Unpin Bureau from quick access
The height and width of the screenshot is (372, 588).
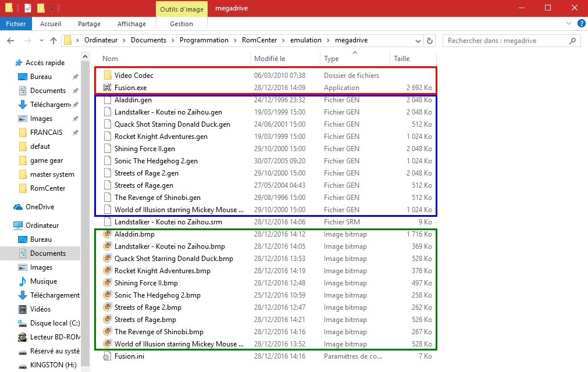(x=76, y=77)
